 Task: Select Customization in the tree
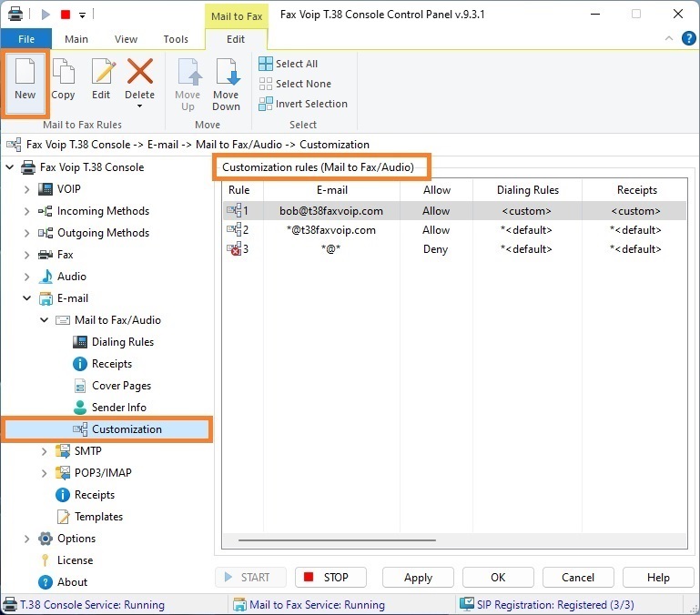tap(127, 429)
